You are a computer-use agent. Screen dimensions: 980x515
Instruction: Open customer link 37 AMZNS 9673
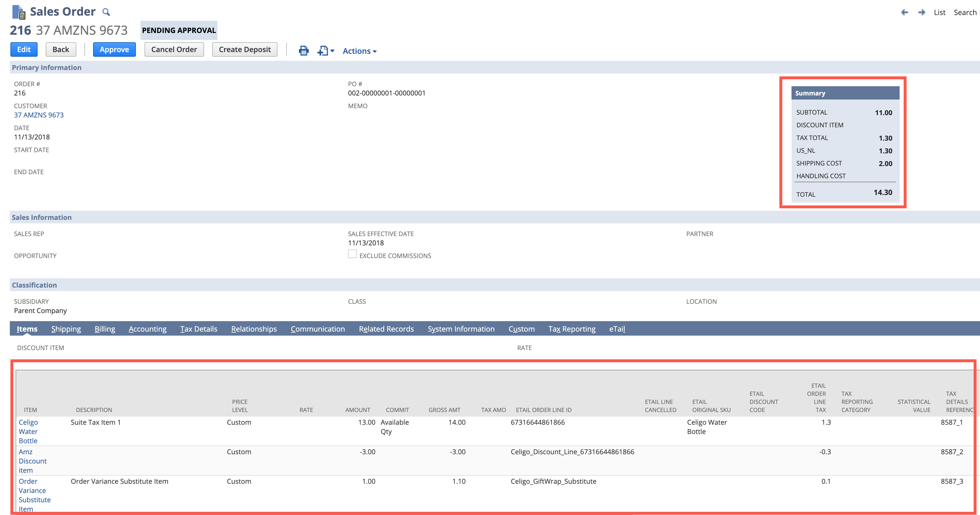pyautogui.click(x=39, y=115)
